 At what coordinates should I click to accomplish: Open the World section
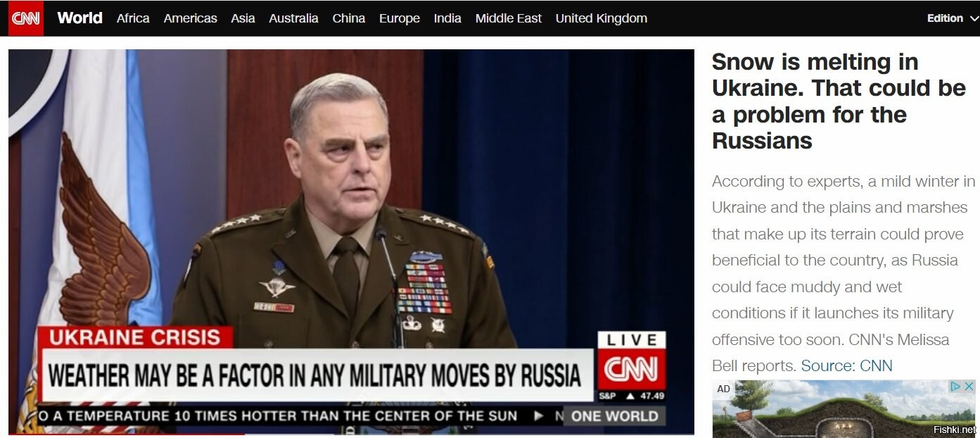click(79, 18)
